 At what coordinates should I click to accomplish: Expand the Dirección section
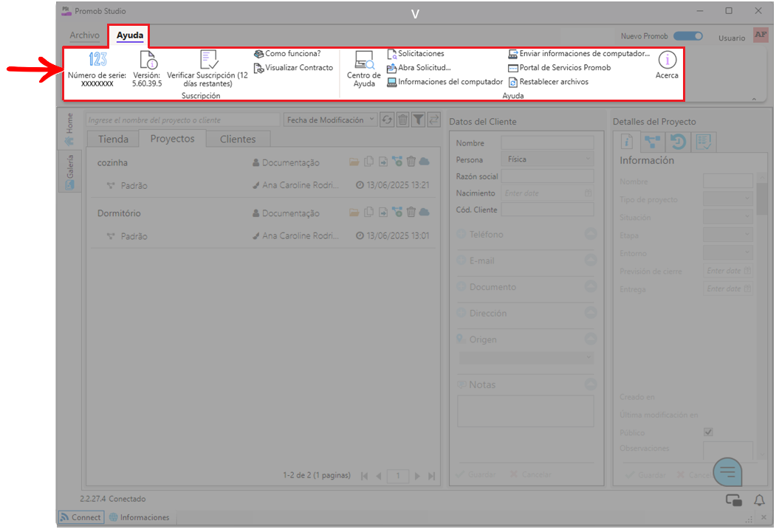click(590, 313)
